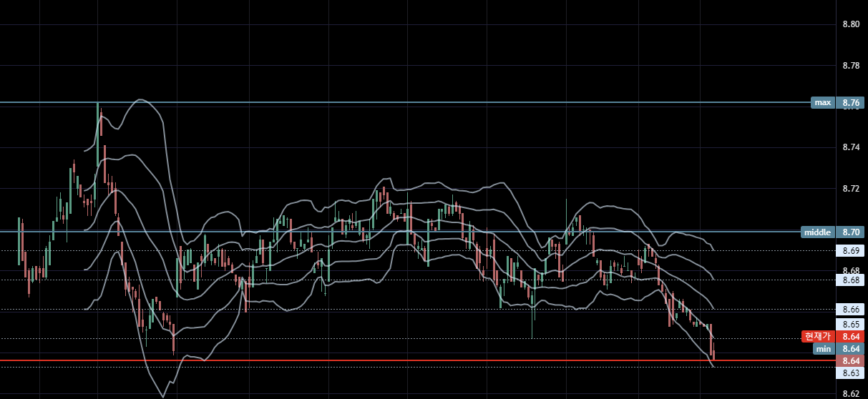Select the 8.70 middle price tag
Screen dimensions: 868x399
point(851,232)
